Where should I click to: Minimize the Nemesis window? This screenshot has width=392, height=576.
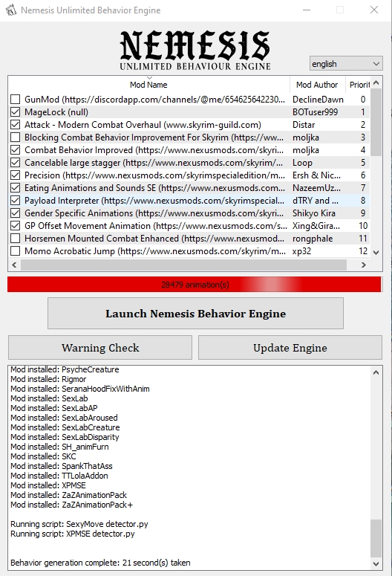pyautogui.click(x=307, y=10)
